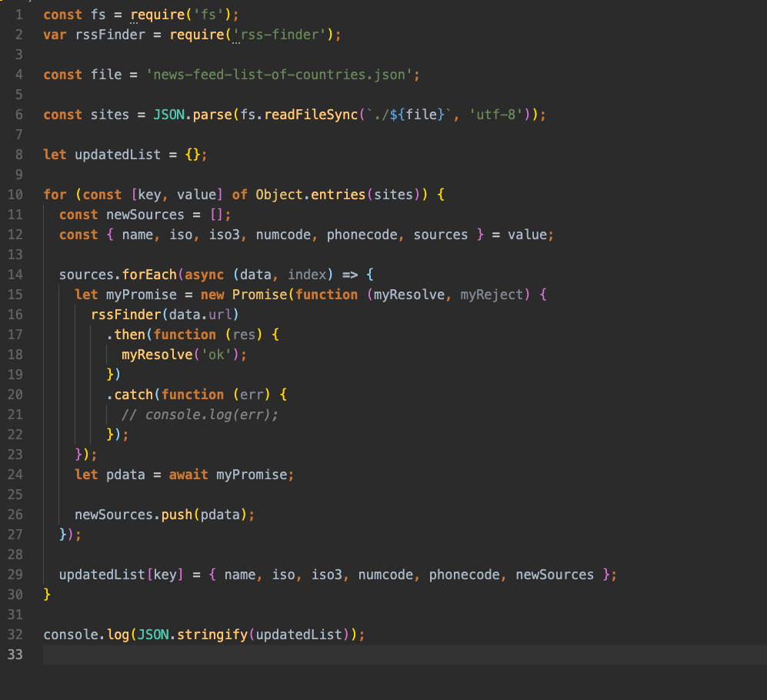The image size is (767, 700).
Task: Click the 'await' keyword on line 24
Action: pyautogui.click(x=188, y=475)
